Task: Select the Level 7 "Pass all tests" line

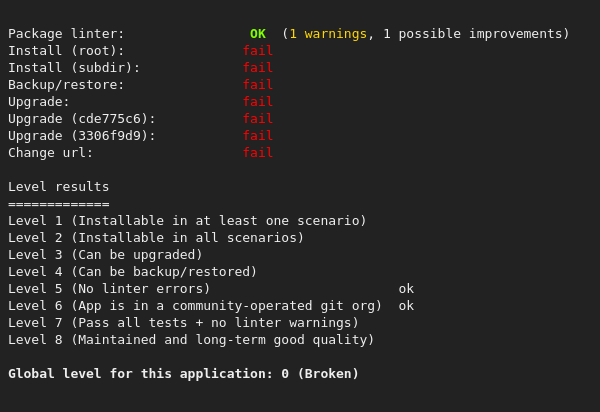Action: coord(183,323)
